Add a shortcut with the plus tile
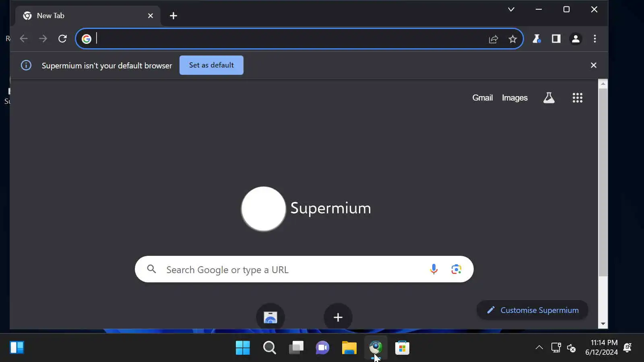 point(338,317)
